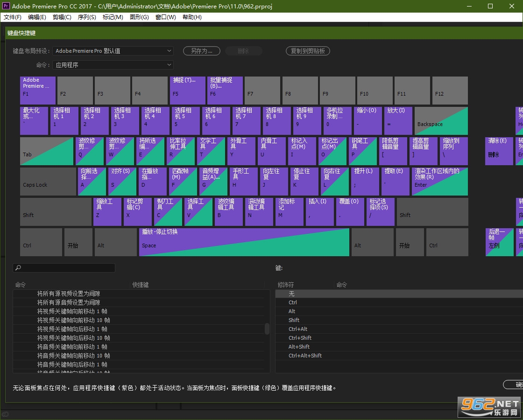Select the O 标记出点 key
The height and width of the screenshot is (420, 523).
pyautogui.click(x=332, y=151)
